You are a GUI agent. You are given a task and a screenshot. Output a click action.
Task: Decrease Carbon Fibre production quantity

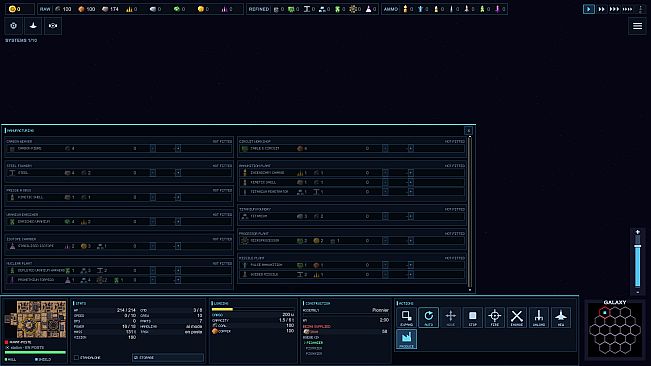[x=153, y=148]
